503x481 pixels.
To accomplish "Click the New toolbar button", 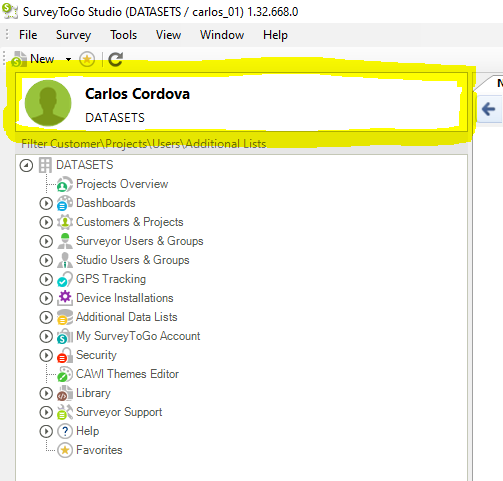I will tap(33, 59).
